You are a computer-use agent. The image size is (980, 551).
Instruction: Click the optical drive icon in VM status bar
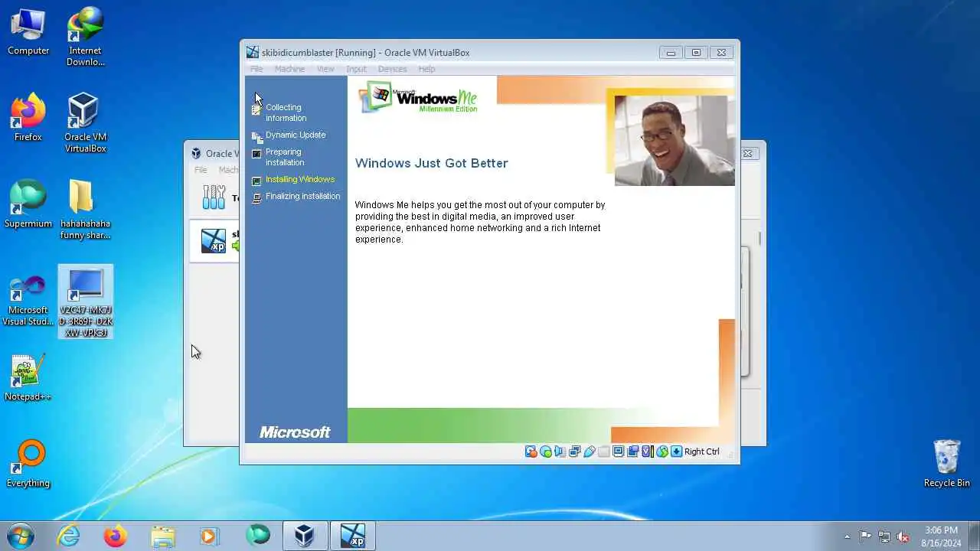(x=546, y=452)
